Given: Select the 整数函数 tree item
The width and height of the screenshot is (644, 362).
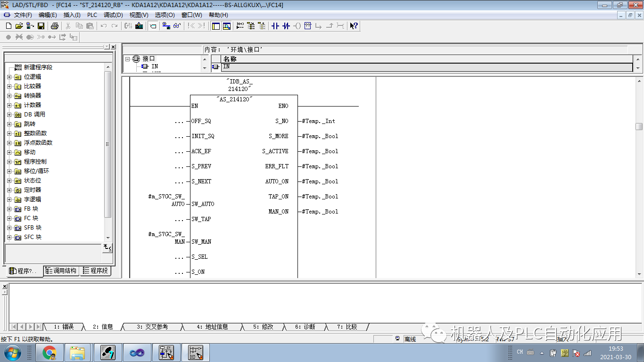Looking at the screenshot, I should 35,133.
